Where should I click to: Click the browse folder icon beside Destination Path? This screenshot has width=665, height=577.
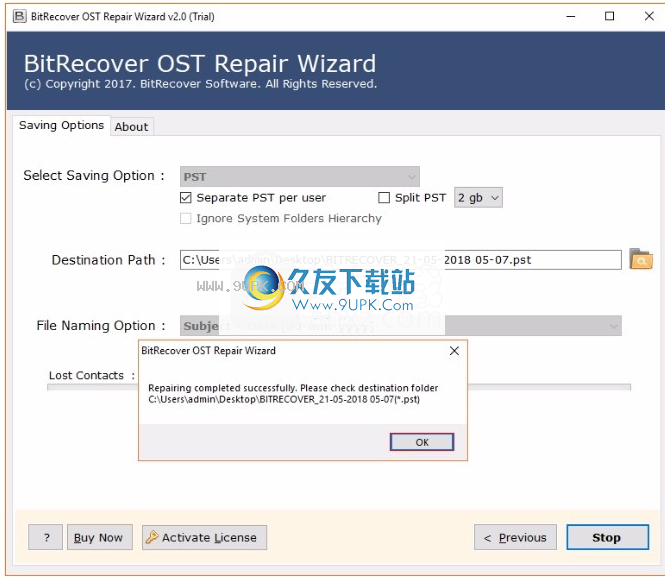[x=641, y=259]
